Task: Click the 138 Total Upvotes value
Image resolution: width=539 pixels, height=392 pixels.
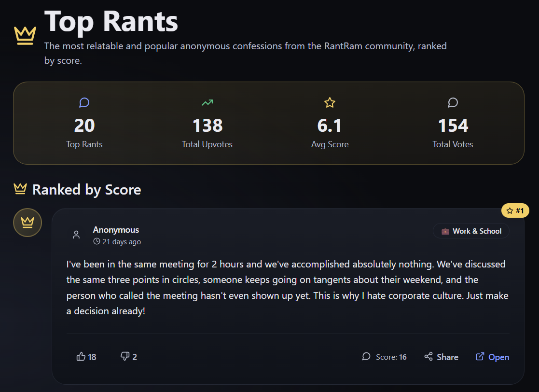Action: [207, 126]
